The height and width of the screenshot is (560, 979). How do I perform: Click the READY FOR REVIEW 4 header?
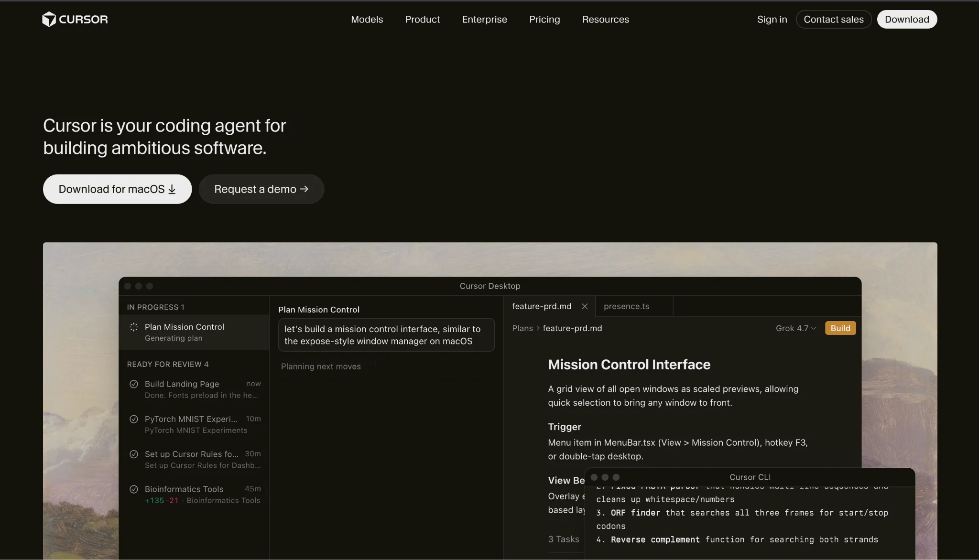coord(168,364)
